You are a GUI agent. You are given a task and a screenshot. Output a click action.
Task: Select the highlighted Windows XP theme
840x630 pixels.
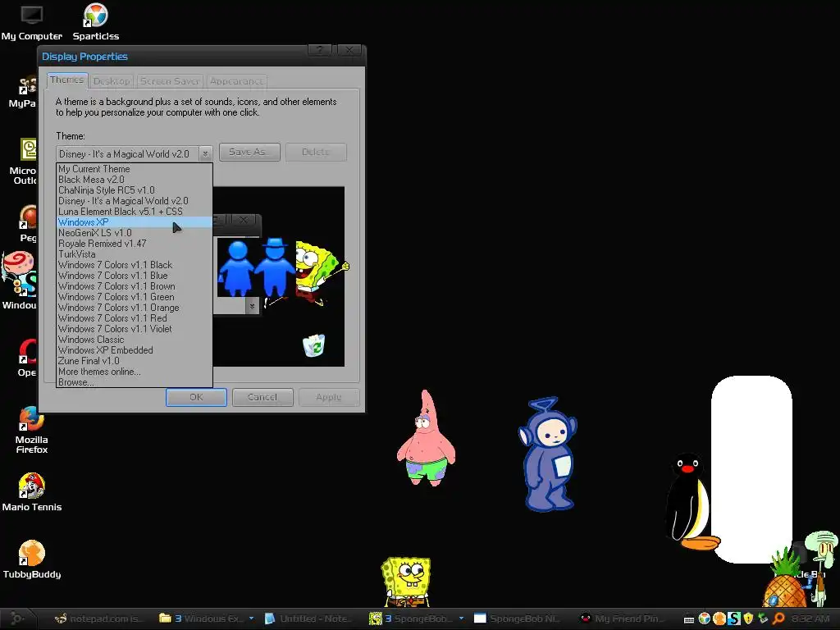tap(134, 222)
